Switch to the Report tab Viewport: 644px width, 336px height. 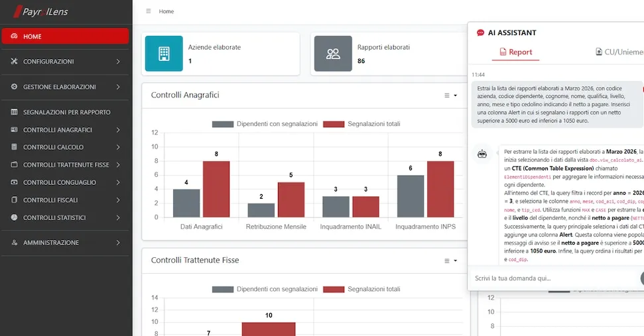pos(515,52)
